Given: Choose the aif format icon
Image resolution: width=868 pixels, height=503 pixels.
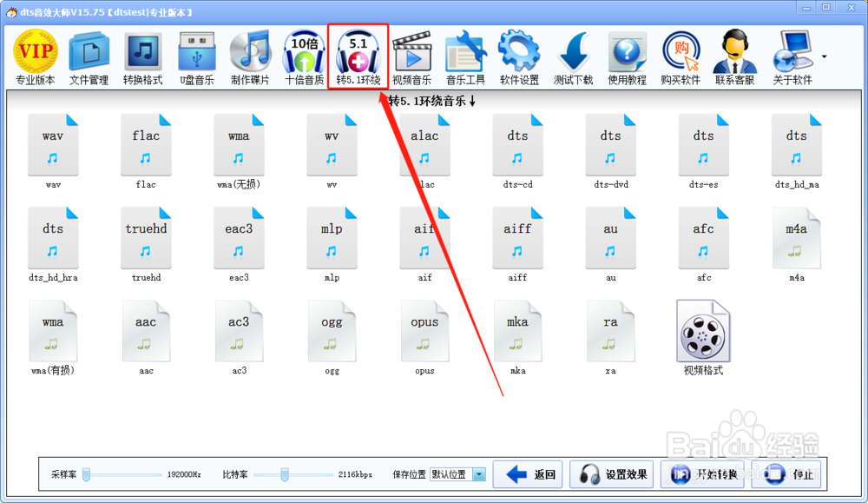Looking at the screenshot, I should (424, 245).
